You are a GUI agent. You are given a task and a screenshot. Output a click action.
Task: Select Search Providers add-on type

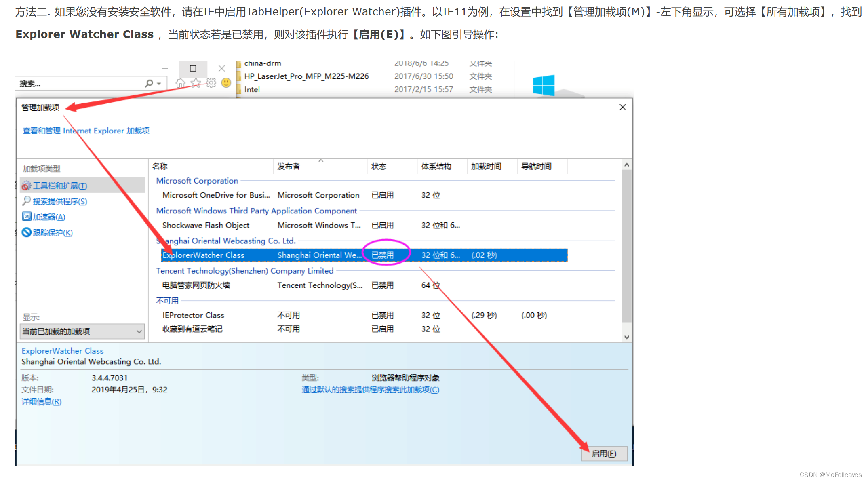[59, 201]
